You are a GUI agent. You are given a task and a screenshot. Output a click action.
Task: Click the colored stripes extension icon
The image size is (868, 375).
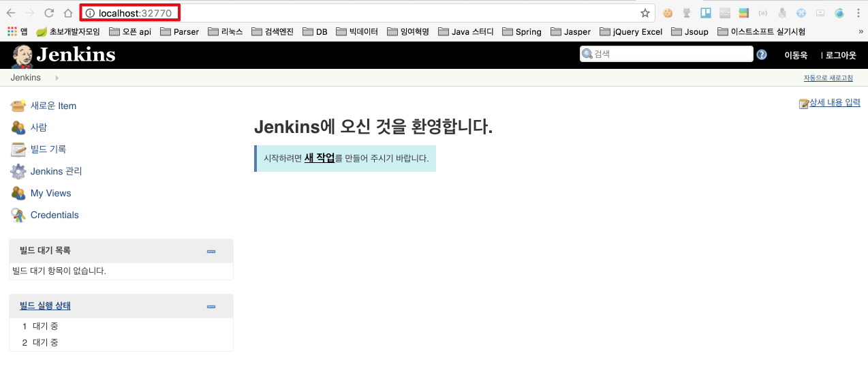[x=744, y=13]
